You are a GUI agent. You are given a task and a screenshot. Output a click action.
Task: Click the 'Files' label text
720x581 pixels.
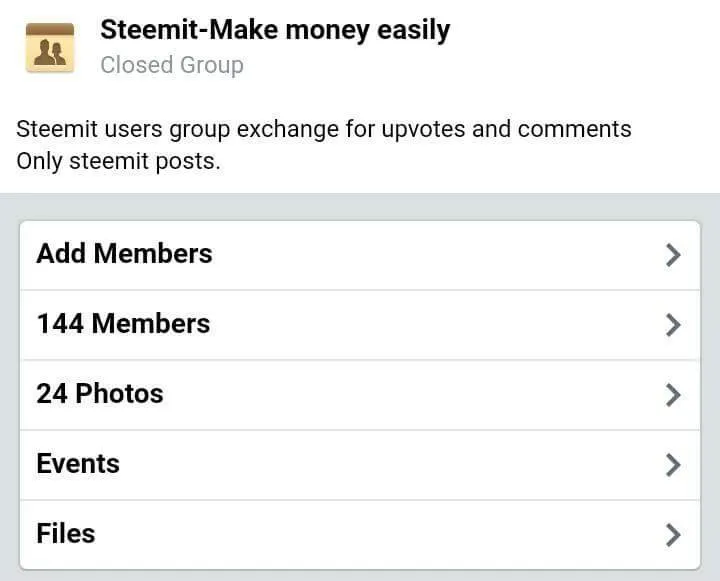(66, 533)
